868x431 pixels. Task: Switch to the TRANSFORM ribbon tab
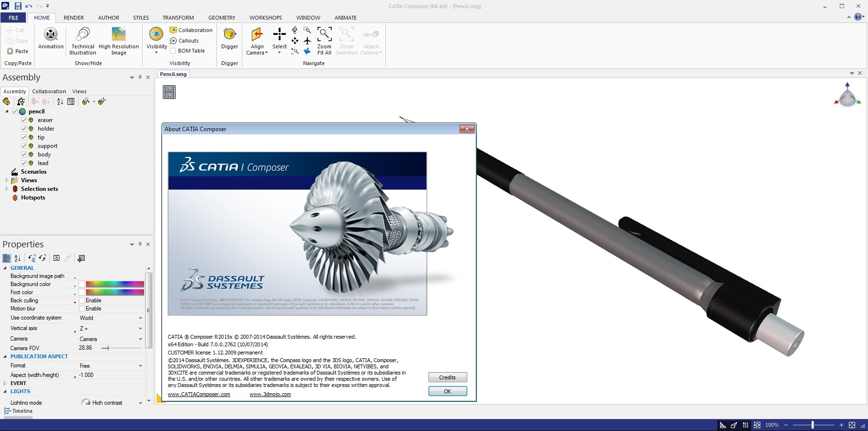(x=178, y=18)
